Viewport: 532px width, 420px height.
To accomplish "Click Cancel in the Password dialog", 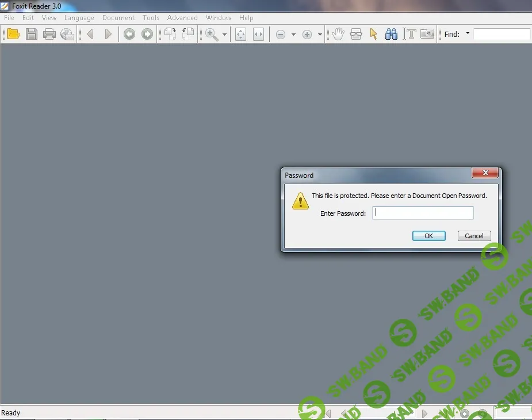I will point(474,236).
